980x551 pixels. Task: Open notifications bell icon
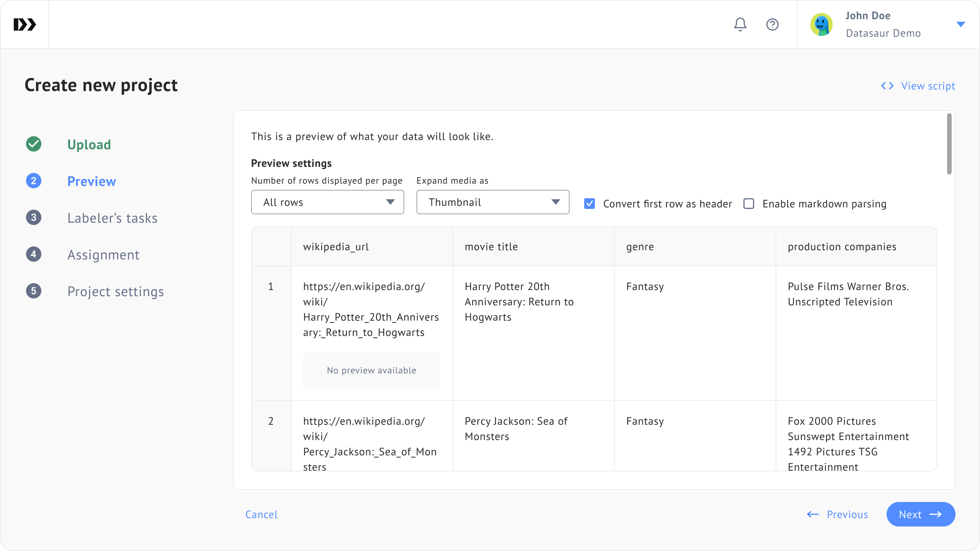point(740,24)
